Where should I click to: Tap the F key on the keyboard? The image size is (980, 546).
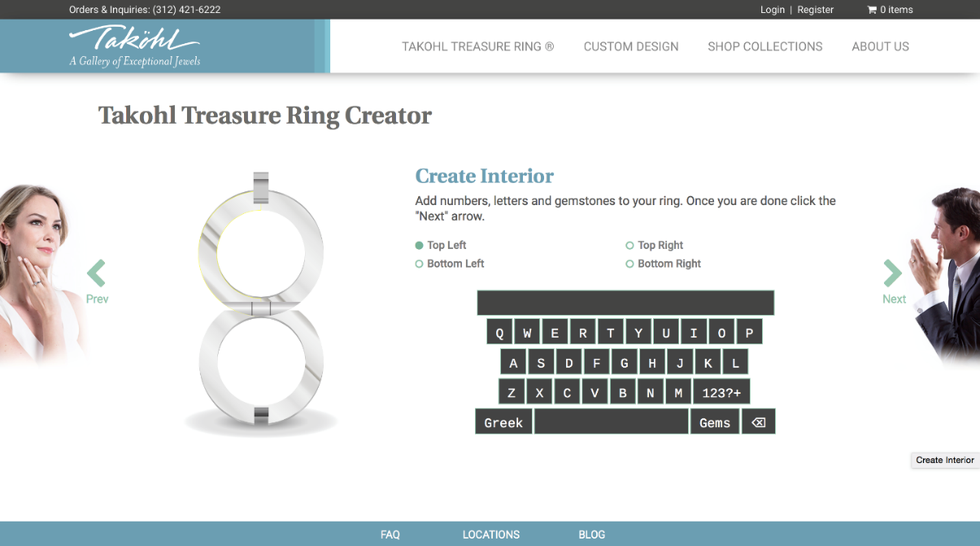click(x=597, y=362)
